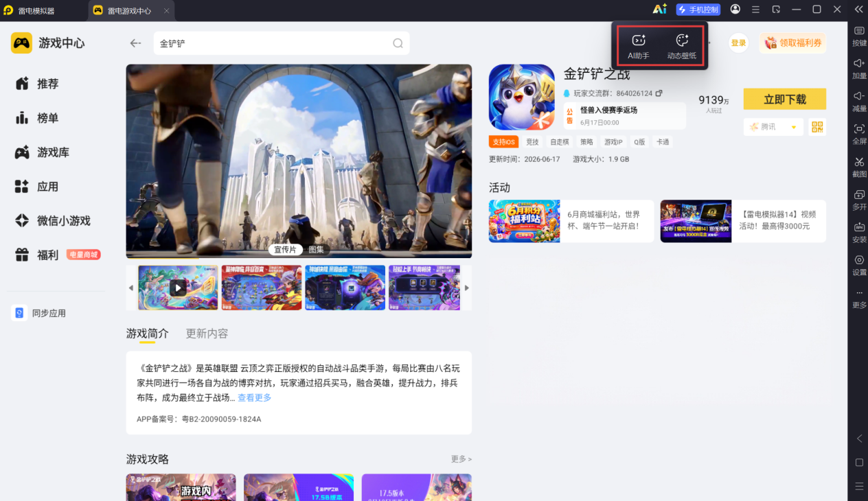The height and width of the screenshot is (501, 868).
Task: Collapse the right sidebar with double-arrow
Action: pos(858,10)
